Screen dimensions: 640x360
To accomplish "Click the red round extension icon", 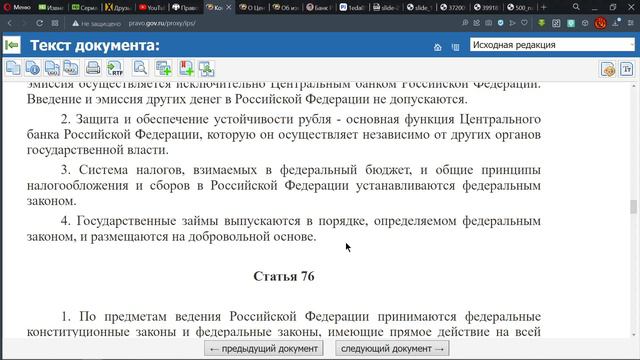I will coord(600,23).
